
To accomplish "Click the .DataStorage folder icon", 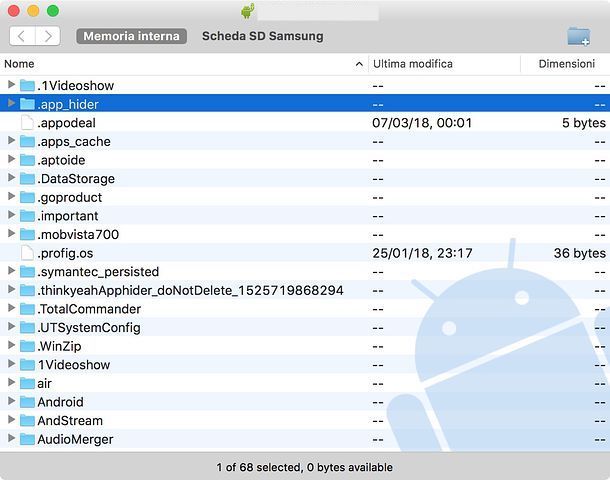I will point(27,179).
